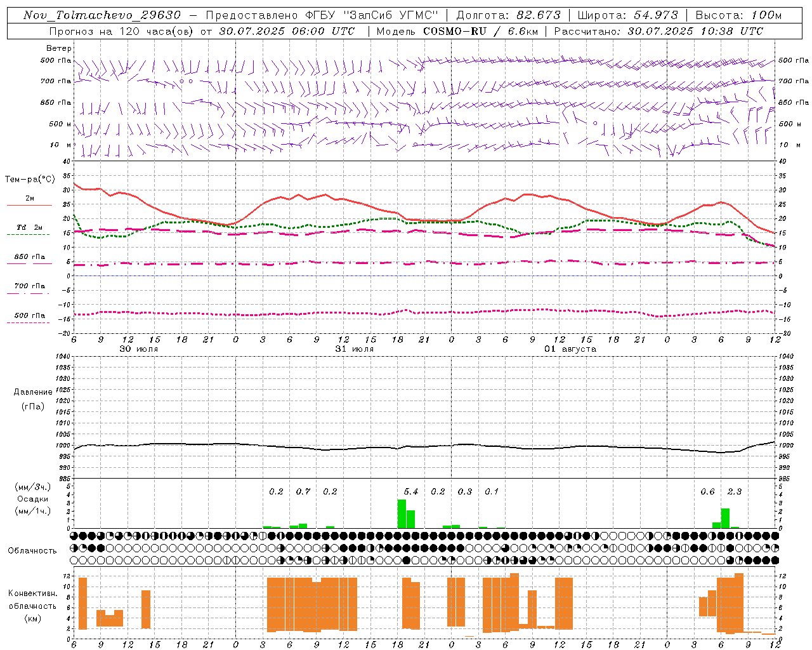The height and width of the screenshot is (650, 812).
Task: Click the Рассчитано: 30.07.2025 10:38 UTC text
Action: tap(658, 31)
